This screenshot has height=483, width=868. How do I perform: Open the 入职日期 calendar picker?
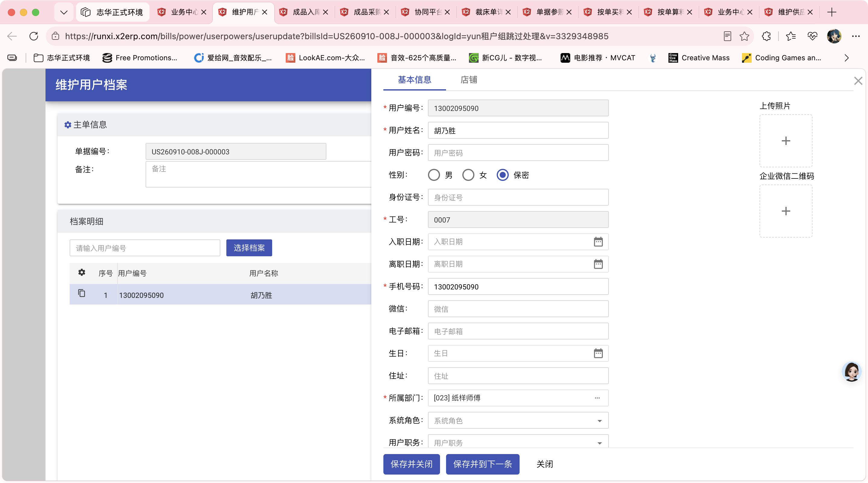click(598, 242)
